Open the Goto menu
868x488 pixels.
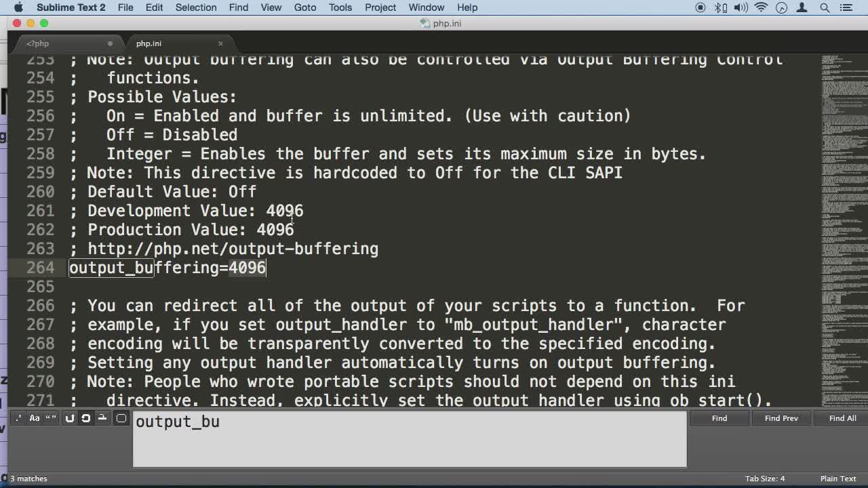click(305, 7)
